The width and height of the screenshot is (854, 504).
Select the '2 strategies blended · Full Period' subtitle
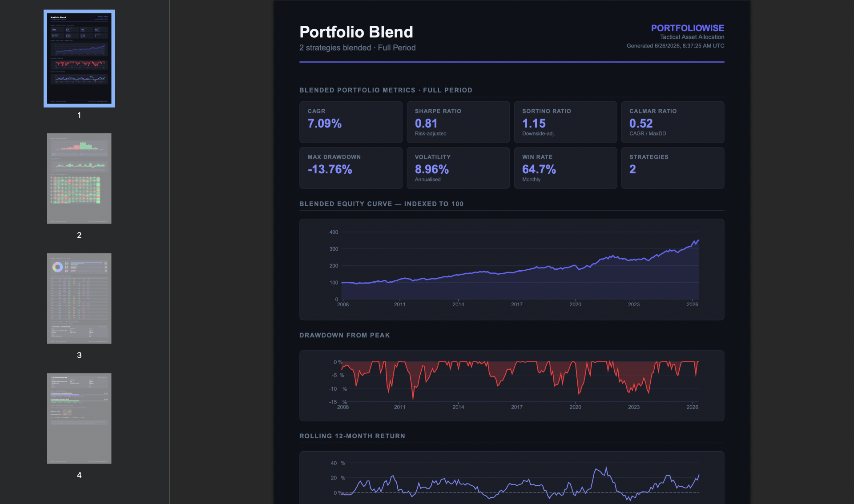(x=357, y=48)
